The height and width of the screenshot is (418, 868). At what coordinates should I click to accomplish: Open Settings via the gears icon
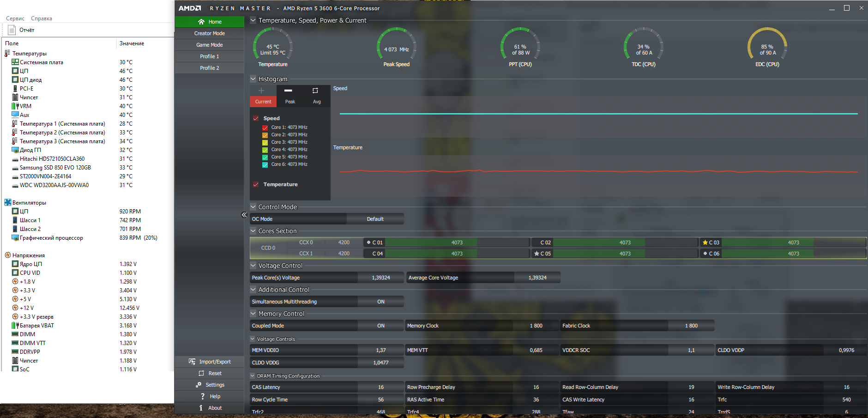point(199,385)
